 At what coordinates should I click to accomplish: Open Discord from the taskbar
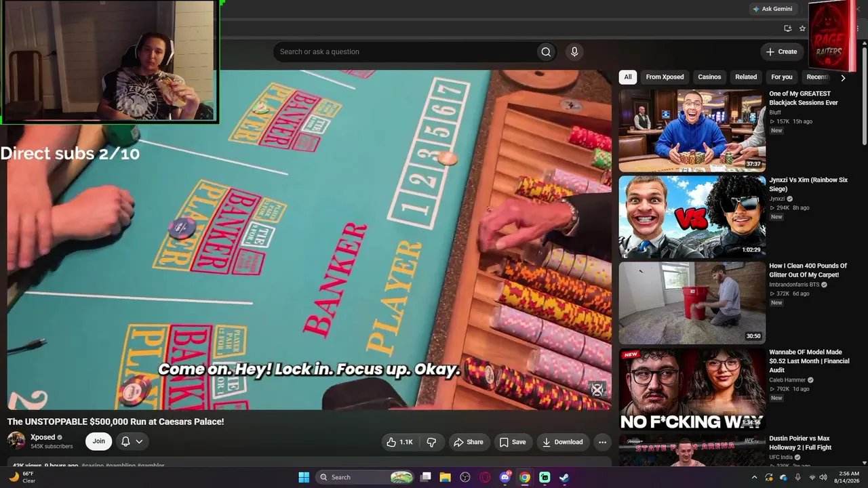pyautogui.click(x=505, y=477)
